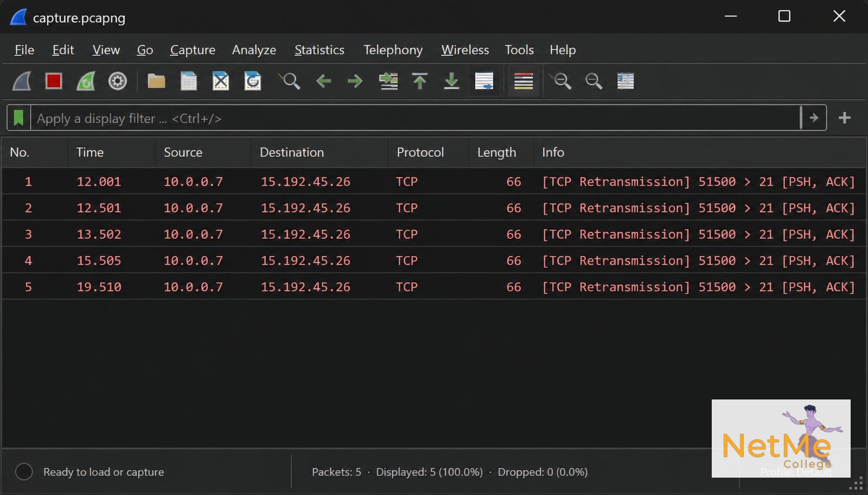Save this capture file icon
The width and height of the screenshot is (868, 495).
click(188, 81)
